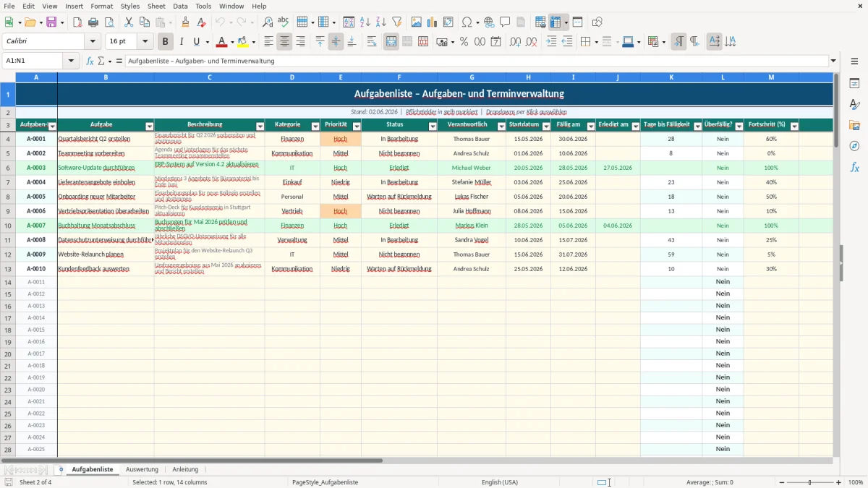
Task: Select column header E
Action: (x=341, y=77)
